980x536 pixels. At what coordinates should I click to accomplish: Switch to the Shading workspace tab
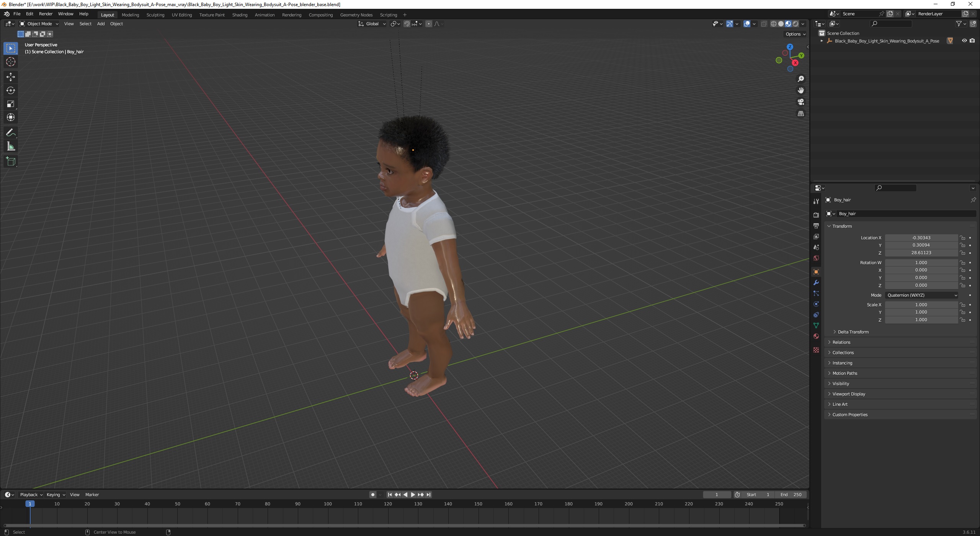(240, 15)
